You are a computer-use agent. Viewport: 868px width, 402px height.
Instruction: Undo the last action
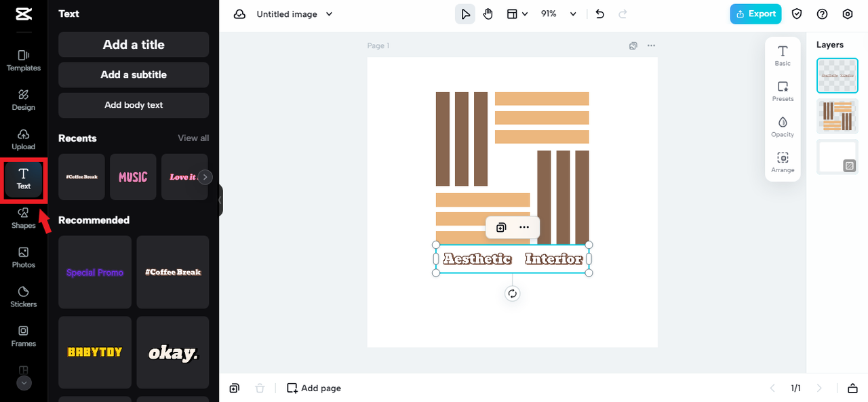coord(599,14)
